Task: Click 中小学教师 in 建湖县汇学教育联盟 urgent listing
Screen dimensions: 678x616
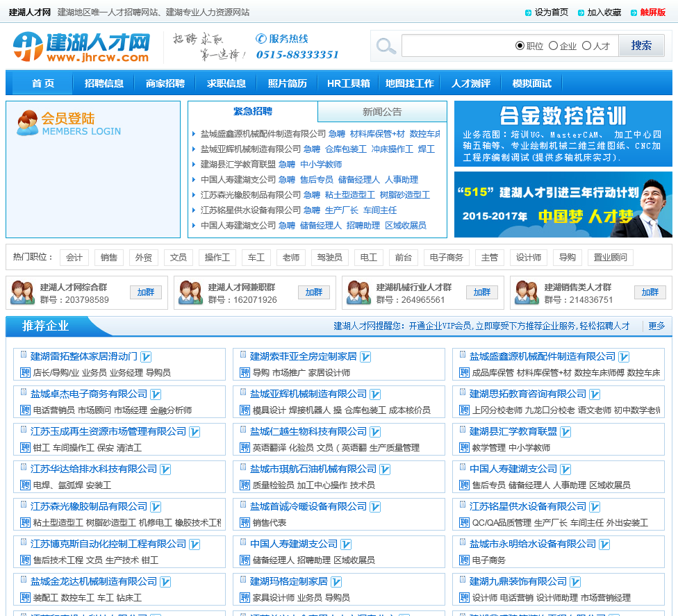Action: (321, 165)
